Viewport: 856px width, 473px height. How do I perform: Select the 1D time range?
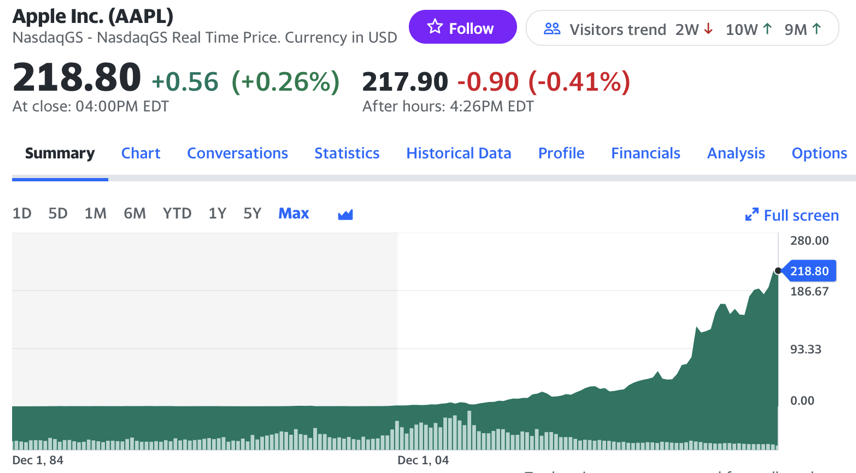coord(22,213)
